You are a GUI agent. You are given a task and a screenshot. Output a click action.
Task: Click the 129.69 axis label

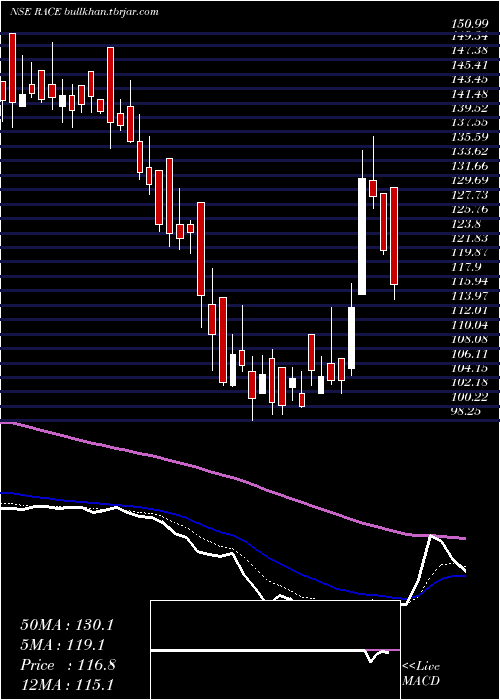pyautogui.click(x=472, y=181)
